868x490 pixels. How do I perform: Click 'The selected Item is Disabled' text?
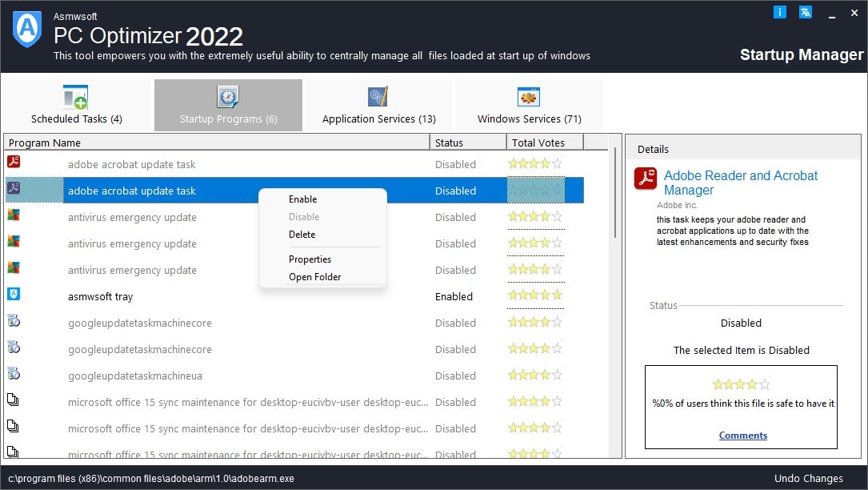click(x=742, y=351)
